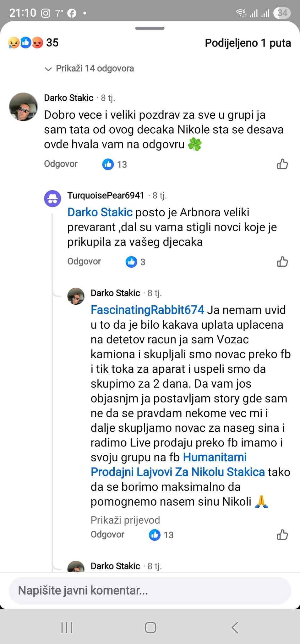
Task: Like Darko Stakic's long reply about fundraising
Action: [x=282, y=535]
